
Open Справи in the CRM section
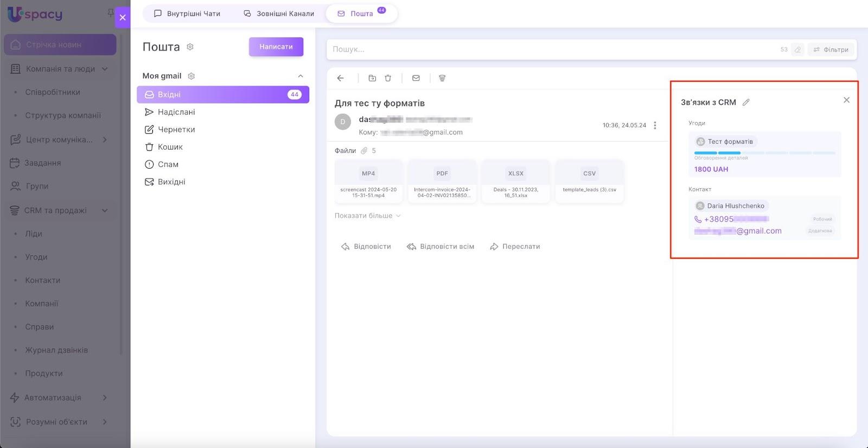[40, 327]
